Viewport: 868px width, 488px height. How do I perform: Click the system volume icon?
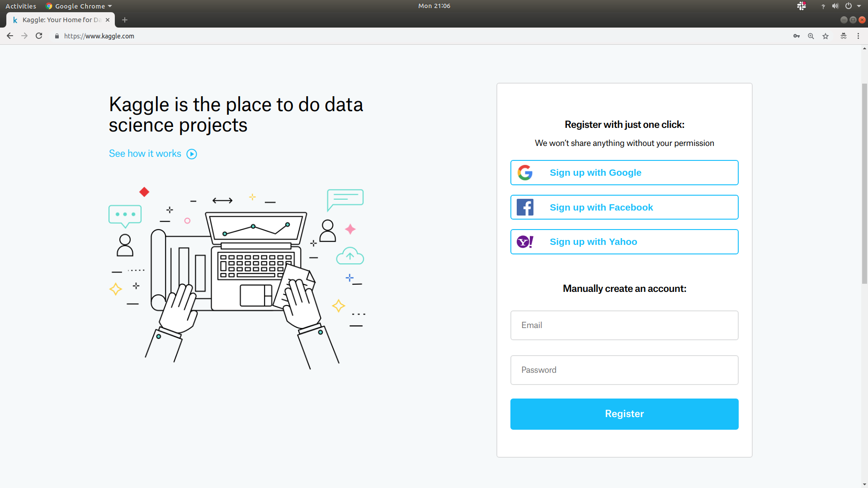point(835,6)
